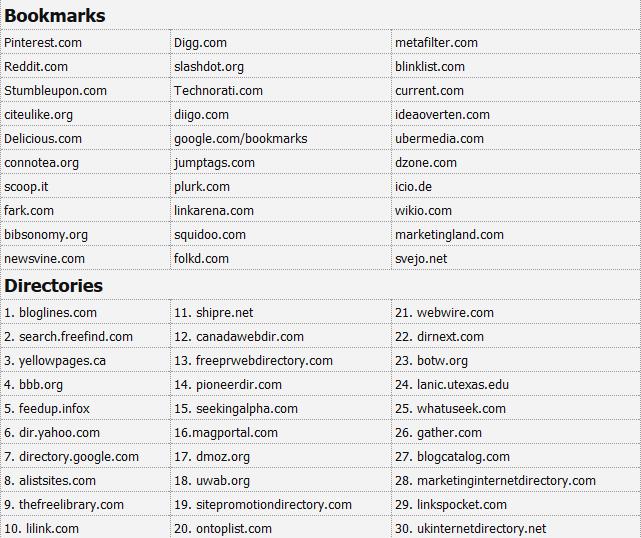Open the Stumbleupon.com bookmark
This screenshot has width=641, height=538.
[x=56, y=91]
